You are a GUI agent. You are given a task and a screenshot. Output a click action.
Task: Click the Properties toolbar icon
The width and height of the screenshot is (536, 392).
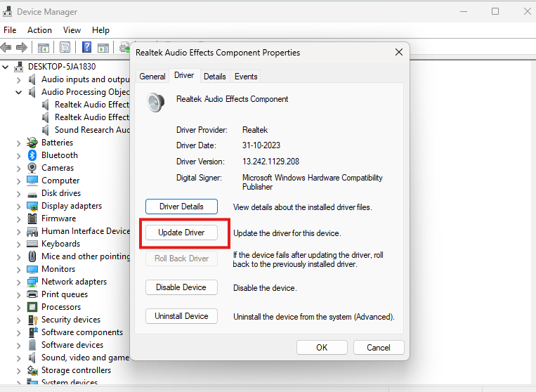pyautogui.click(x=65, y=47)
